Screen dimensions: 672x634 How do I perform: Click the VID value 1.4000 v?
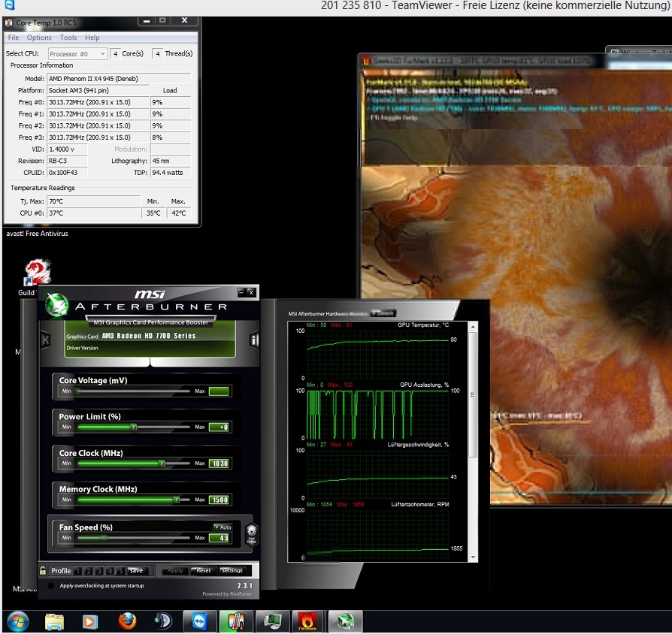click(x=67, y=149)
